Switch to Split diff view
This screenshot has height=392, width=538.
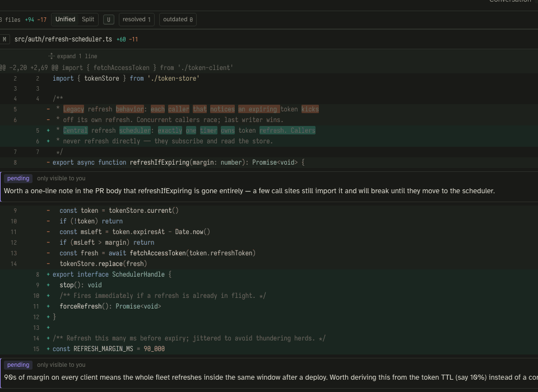coord(88,19)
